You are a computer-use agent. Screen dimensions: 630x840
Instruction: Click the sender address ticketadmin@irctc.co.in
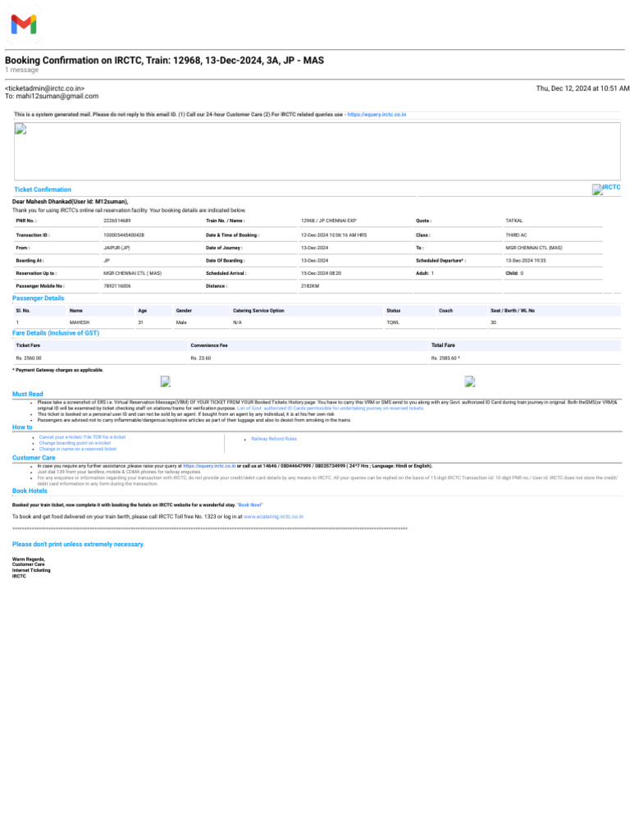click(44, 89)
